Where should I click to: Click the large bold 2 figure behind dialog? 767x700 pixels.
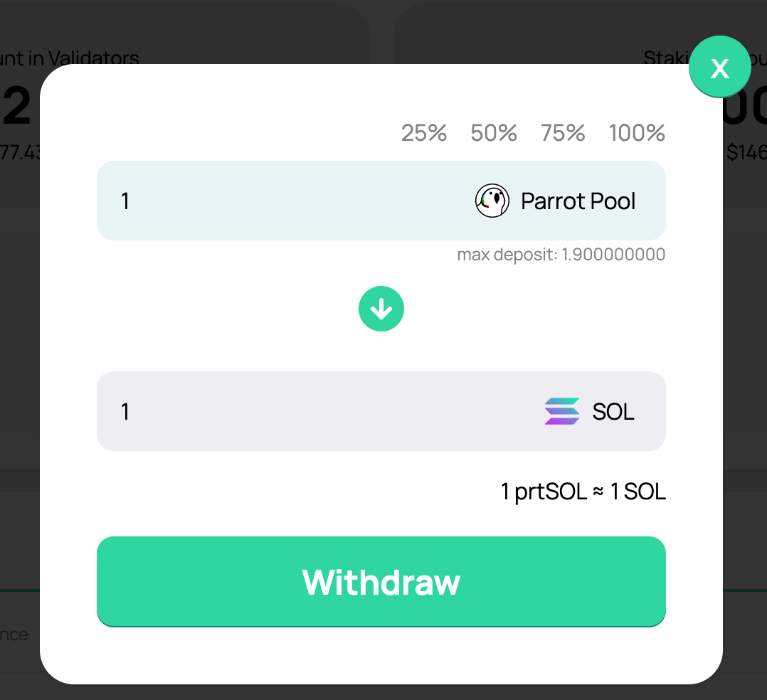(x=17, y=105)
